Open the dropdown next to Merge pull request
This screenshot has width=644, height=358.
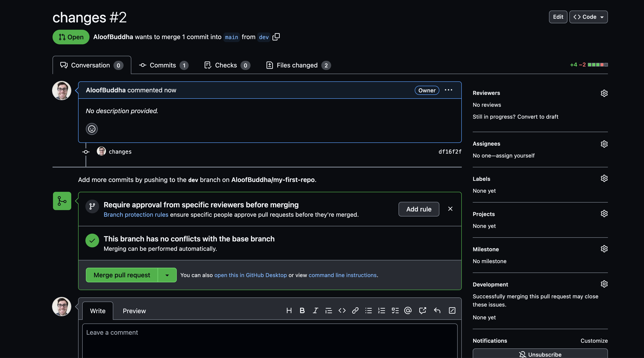[x=167, y=275]
